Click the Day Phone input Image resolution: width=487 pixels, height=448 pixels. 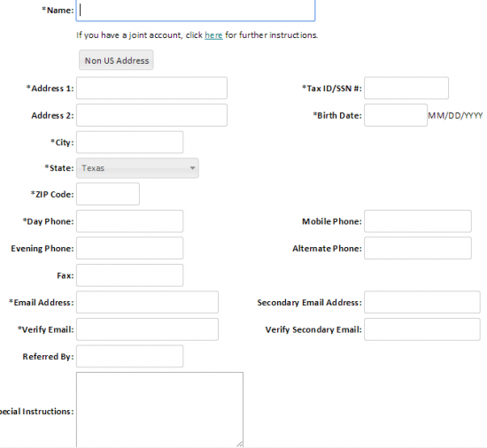coord(130,221)
